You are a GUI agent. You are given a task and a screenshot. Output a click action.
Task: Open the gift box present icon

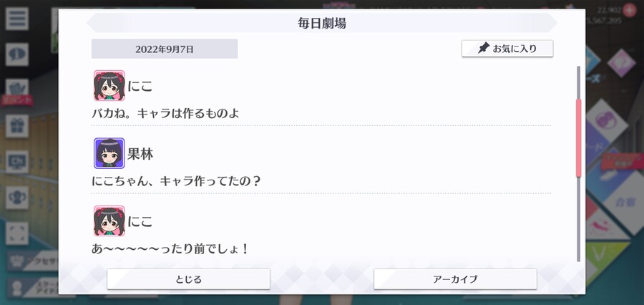click(x=17, y=126)
